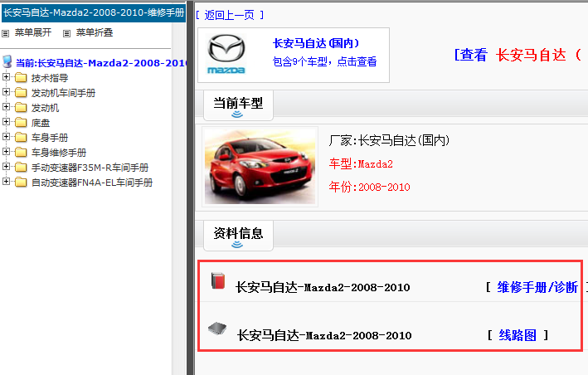Open 发动机车间手册 folder label
588x375 pixels.
(63, 93)
